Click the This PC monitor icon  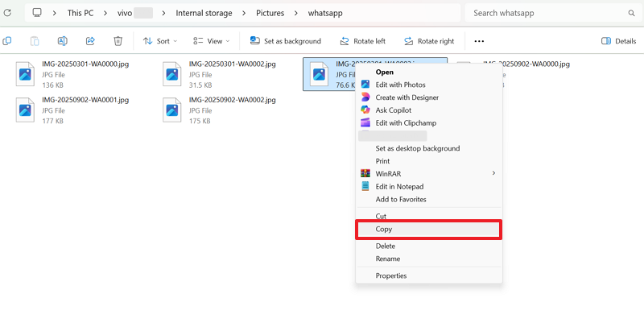(37, 13)
